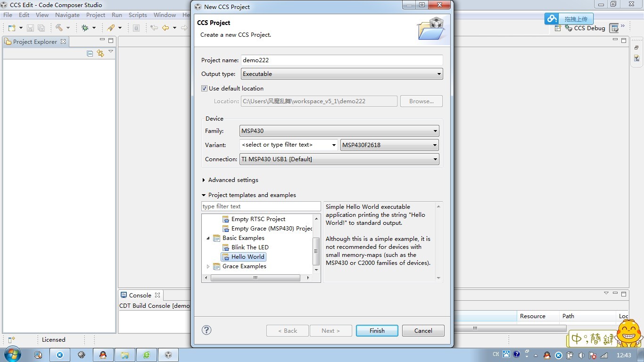
Task: Open Project Explorer View Menu triangle
Action: 111,51
